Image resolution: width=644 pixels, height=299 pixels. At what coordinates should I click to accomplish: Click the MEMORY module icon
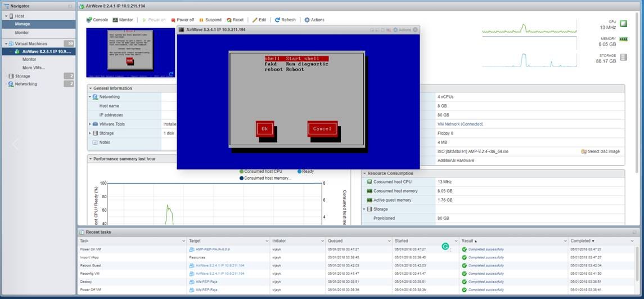click(x=623, y=39)
